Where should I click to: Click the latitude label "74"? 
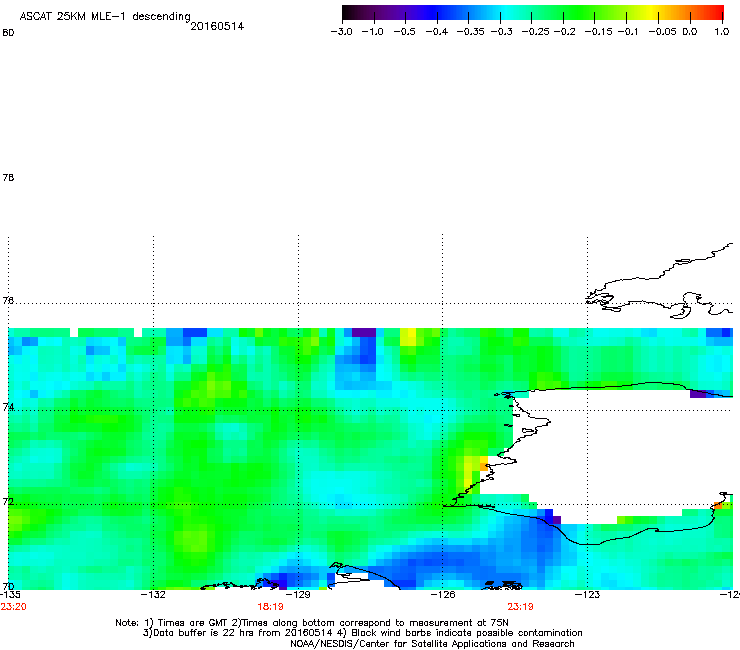8,407
